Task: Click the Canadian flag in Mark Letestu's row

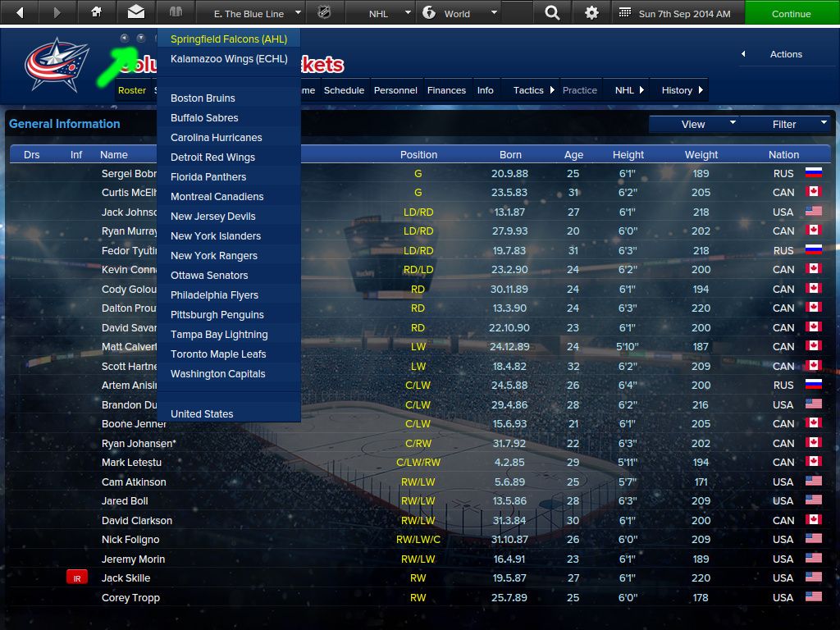Action: coord(813,461)
